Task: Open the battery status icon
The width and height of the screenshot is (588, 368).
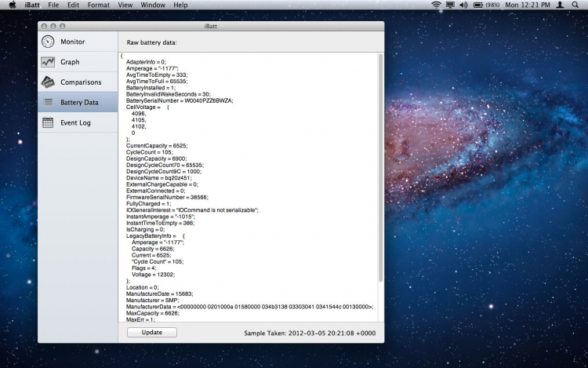Action: click(478, 5)
